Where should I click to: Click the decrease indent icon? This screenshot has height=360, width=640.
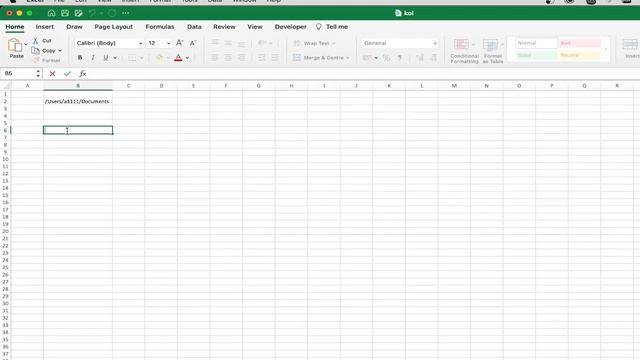click(x=261, y=58)
